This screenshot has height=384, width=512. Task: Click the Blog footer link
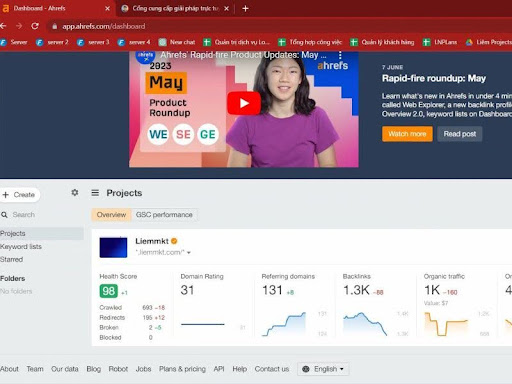point(94,369)
